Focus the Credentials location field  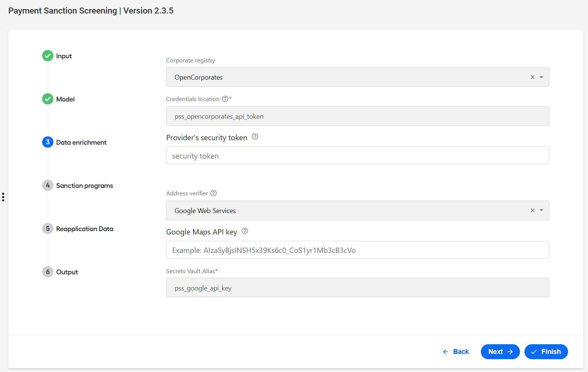(358, 116)
